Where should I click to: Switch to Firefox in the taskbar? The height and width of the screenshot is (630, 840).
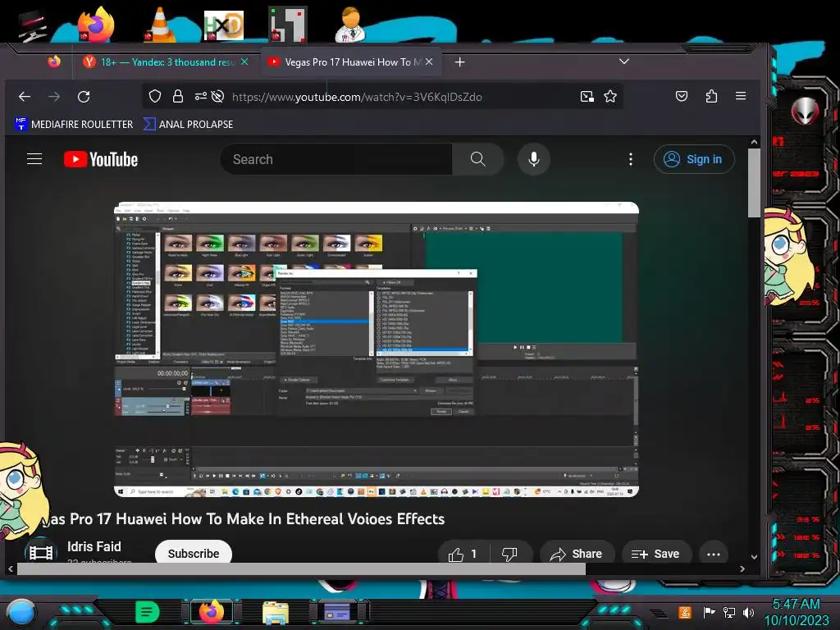212,612
